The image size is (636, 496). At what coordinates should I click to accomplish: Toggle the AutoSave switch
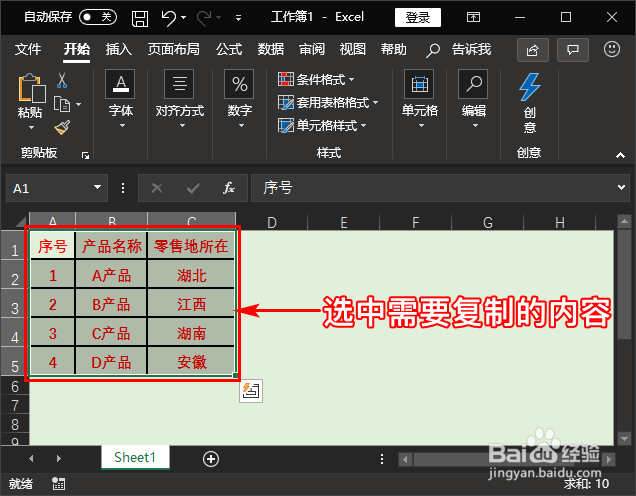(x=98, y=17)
